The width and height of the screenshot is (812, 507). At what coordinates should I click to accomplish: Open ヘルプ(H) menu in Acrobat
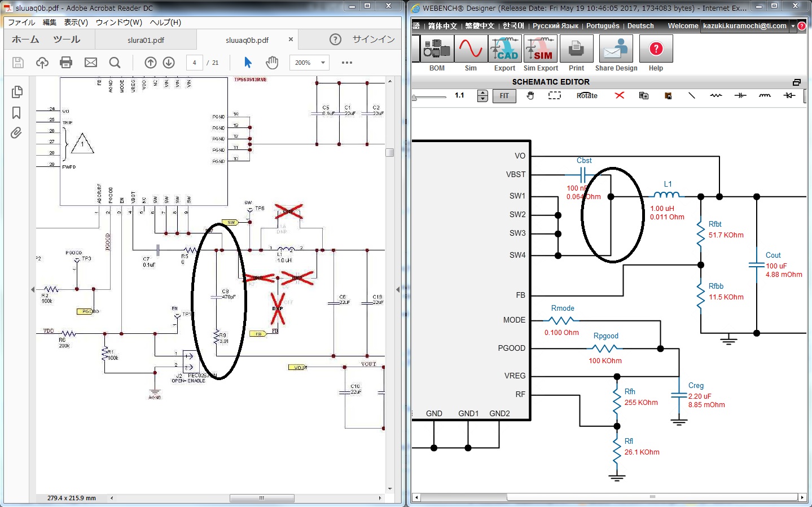tap(165, 23)
